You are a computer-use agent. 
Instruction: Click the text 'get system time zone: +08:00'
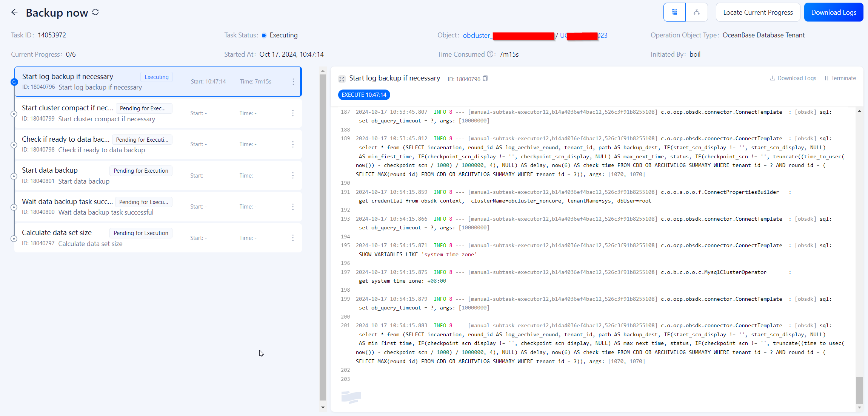[x=402, y=281]
